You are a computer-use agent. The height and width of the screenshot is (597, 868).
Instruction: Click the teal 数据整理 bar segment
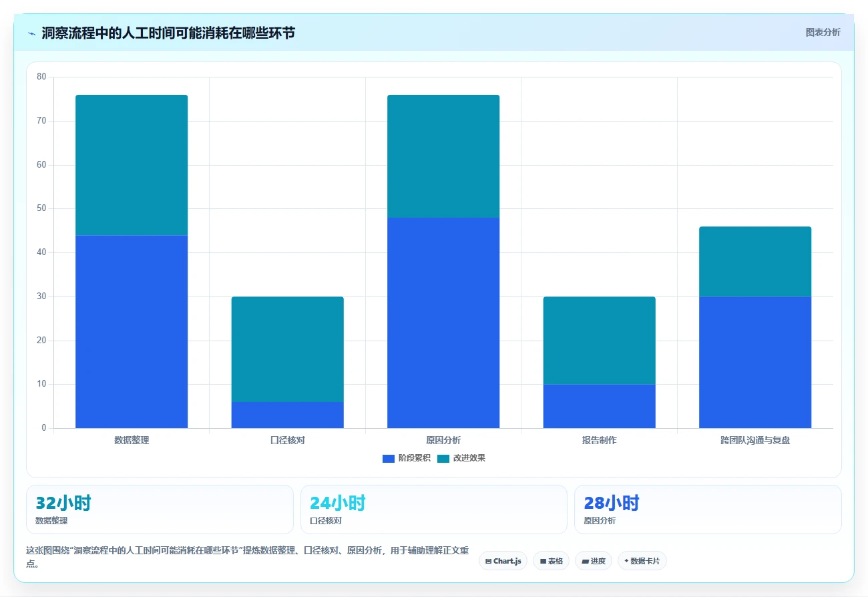click(132, 165)
